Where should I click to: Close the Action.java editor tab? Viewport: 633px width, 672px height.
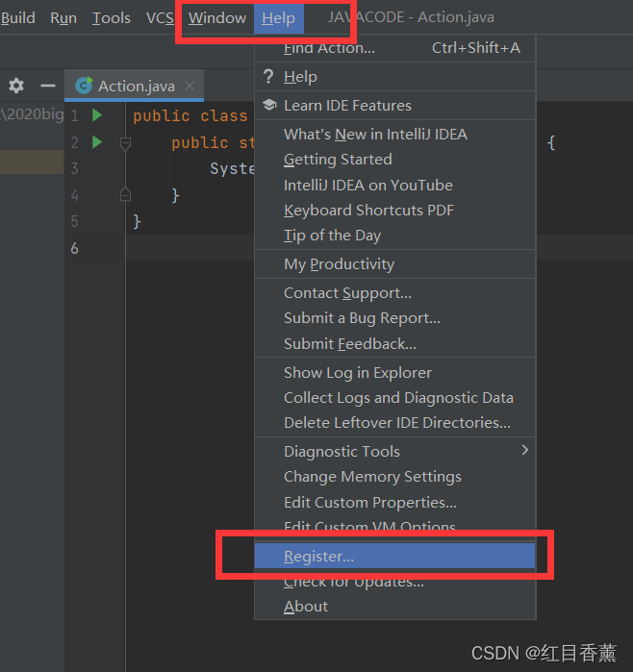tap(190, 86)
